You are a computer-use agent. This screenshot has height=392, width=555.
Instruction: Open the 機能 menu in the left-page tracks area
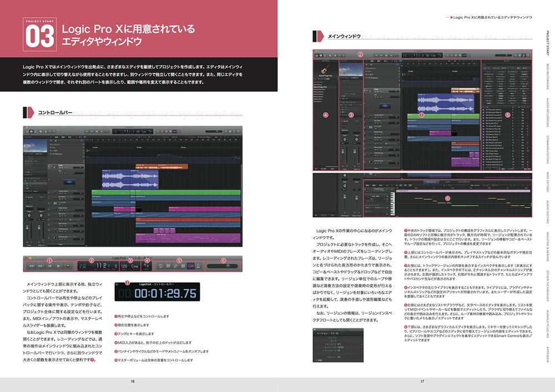click(63, 137)
